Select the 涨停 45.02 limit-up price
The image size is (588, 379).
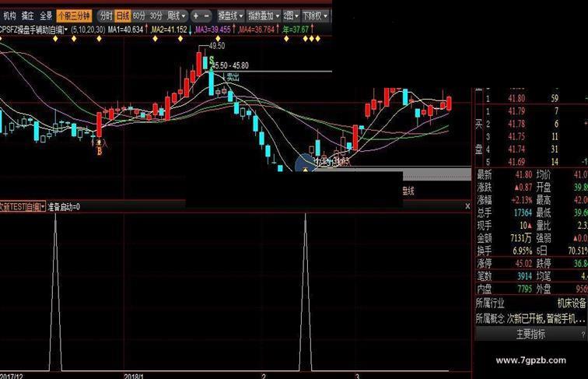pos(523,263)
